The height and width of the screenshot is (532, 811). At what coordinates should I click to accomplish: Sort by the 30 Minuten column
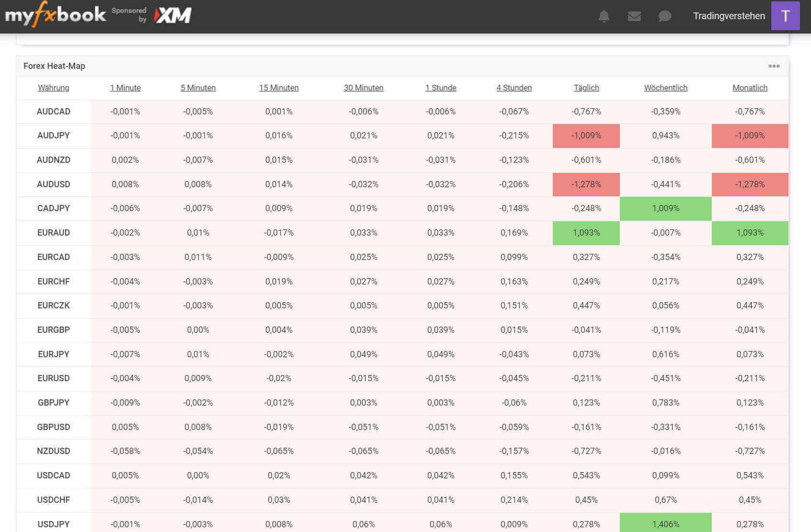pyautogui.click(x=363, y=88)
